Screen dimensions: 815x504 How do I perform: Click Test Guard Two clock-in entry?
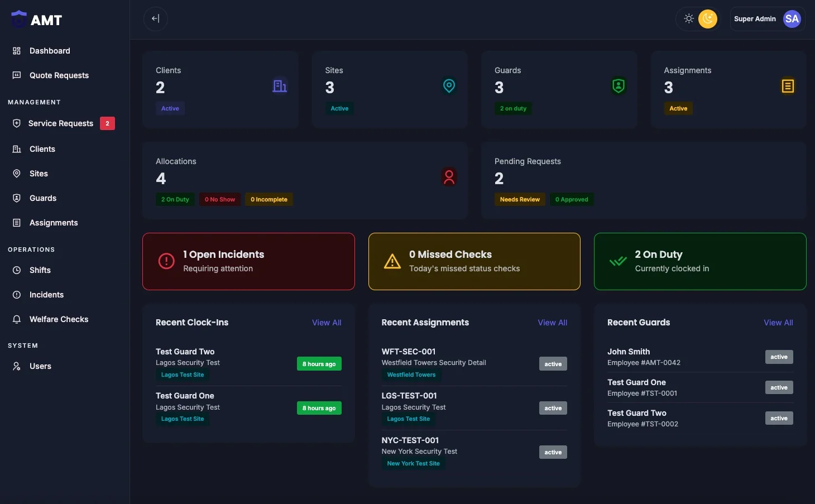coord(248,363)
